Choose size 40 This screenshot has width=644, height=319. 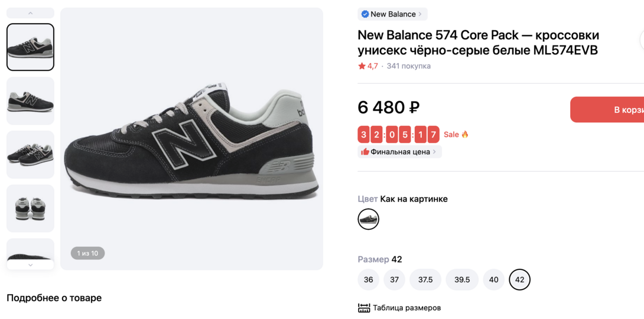[493, 279]
